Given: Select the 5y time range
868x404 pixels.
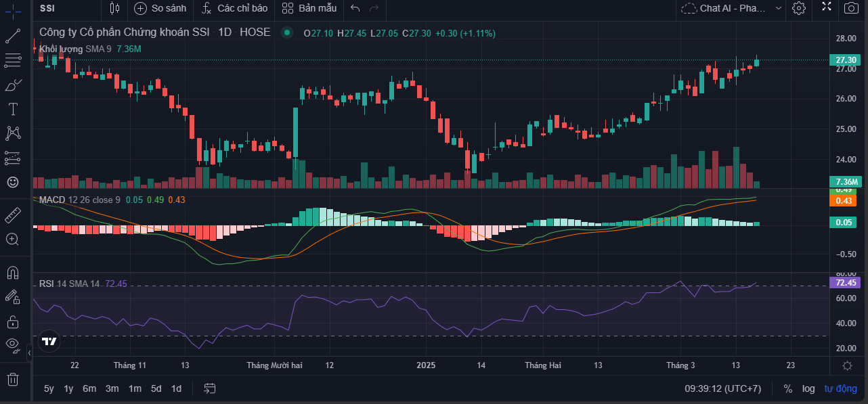Looking at the screenshot, I should 49,388.
